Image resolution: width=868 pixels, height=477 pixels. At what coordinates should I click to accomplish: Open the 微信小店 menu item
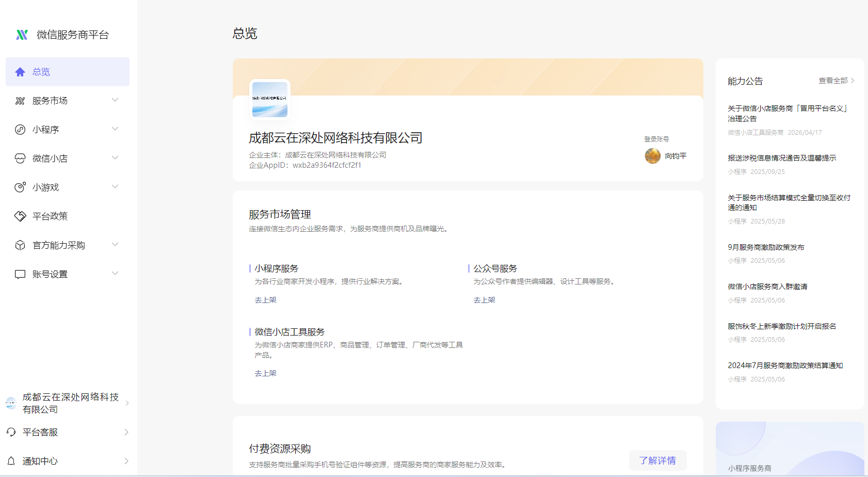pyautogui.click(x=68, y=158)
